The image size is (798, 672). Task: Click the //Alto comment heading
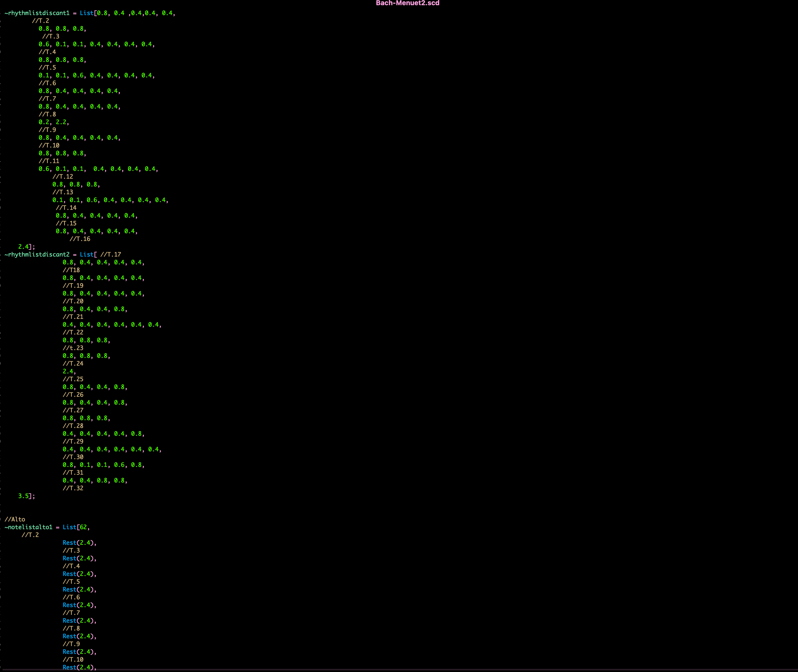tap(15, 520)
